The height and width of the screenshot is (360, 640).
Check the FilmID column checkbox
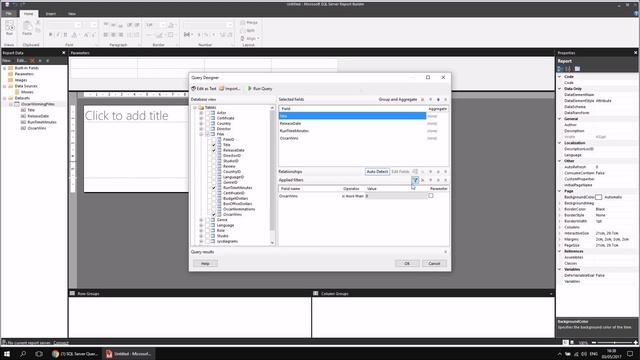point(213,140)
